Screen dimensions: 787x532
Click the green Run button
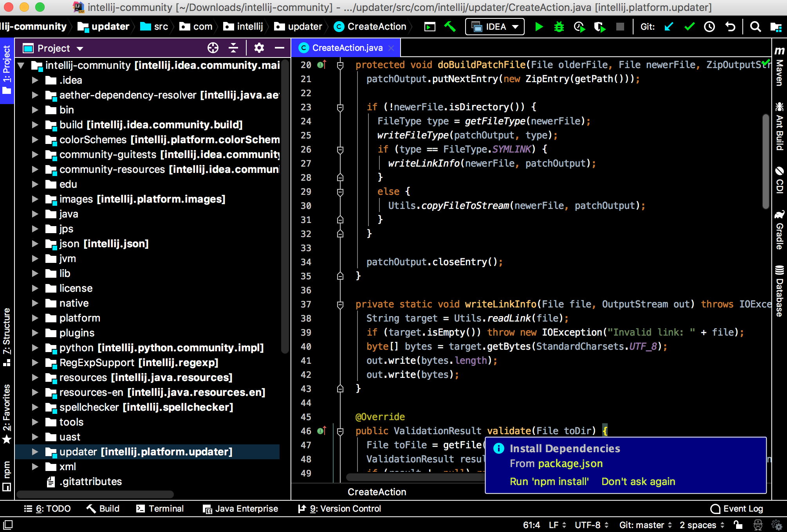point(539,27)
